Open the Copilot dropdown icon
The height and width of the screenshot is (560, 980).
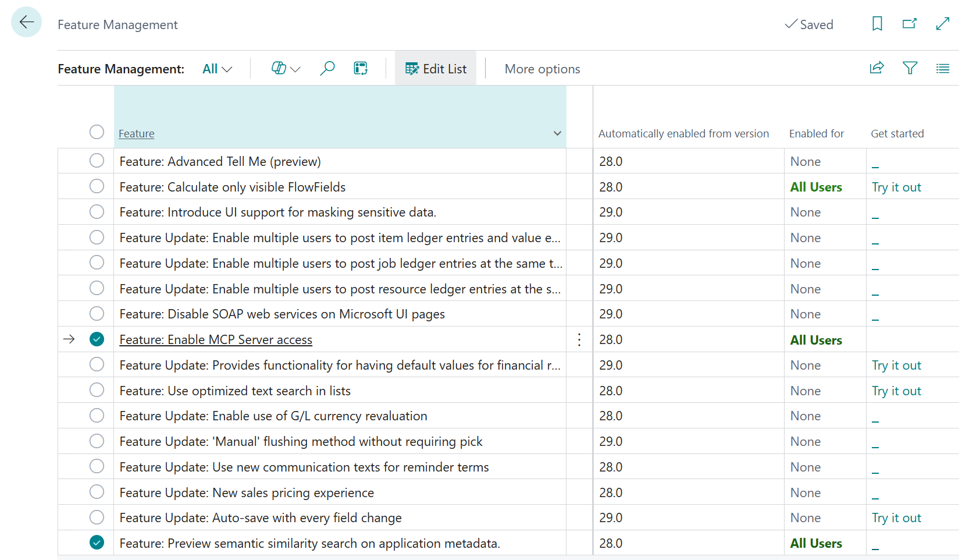coord(286,69)
